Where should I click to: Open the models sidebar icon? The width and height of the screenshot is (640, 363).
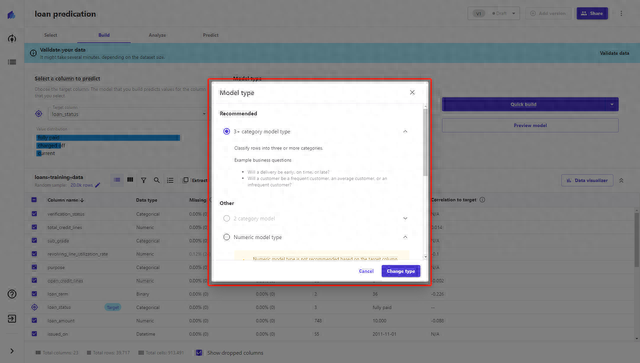[x=12, y=38]
